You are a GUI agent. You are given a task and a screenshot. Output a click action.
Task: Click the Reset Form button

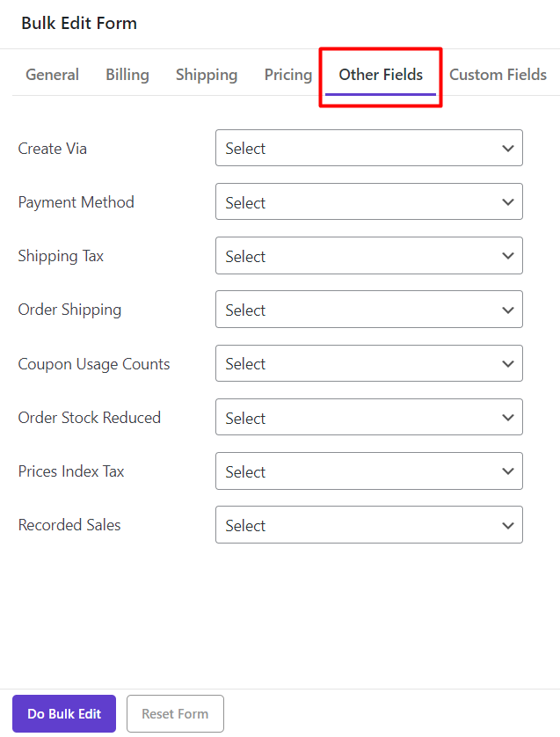[x=175, y=713]
